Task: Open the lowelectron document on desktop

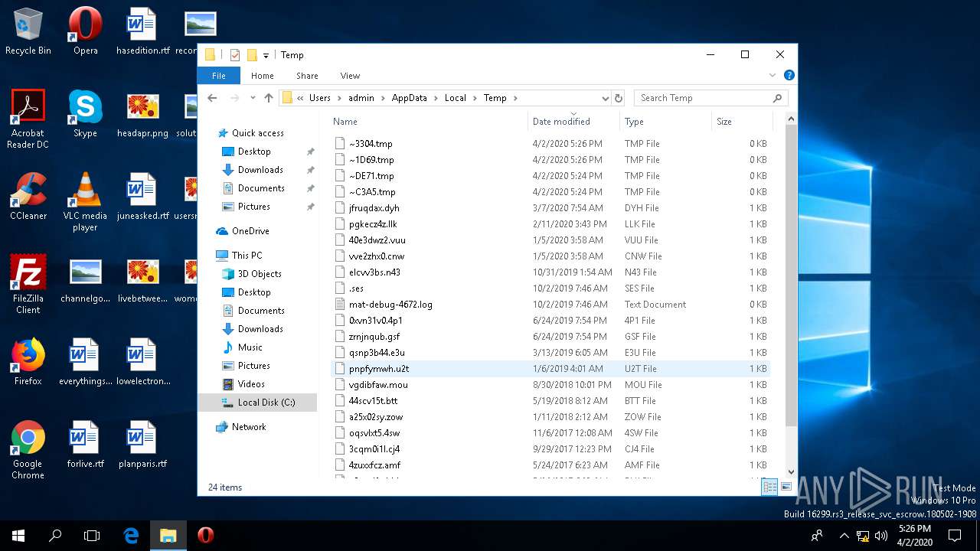Action: tap(142, 362)
